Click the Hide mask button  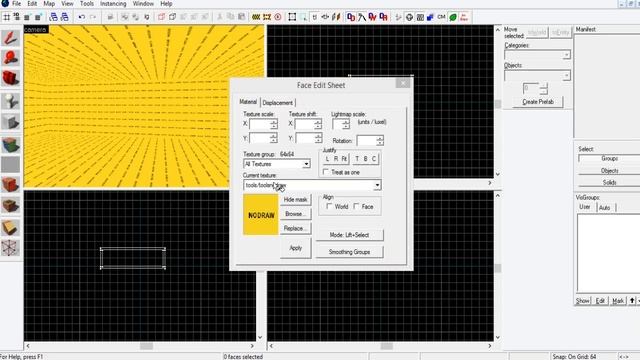click(x=296, y=200)
